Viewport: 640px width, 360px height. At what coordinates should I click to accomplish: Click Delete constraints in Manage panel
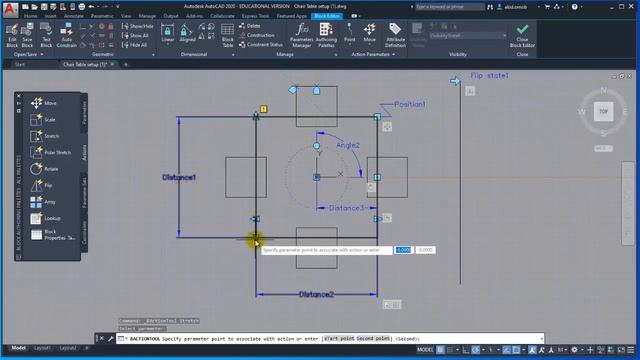point(250,26)
